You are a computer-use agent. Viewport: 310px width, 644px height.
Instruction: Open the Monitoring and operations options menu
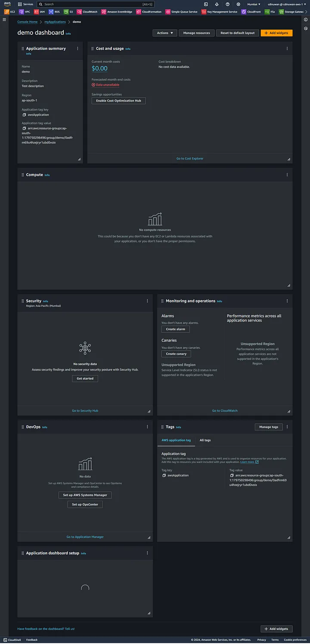click(x=287, y=301)
